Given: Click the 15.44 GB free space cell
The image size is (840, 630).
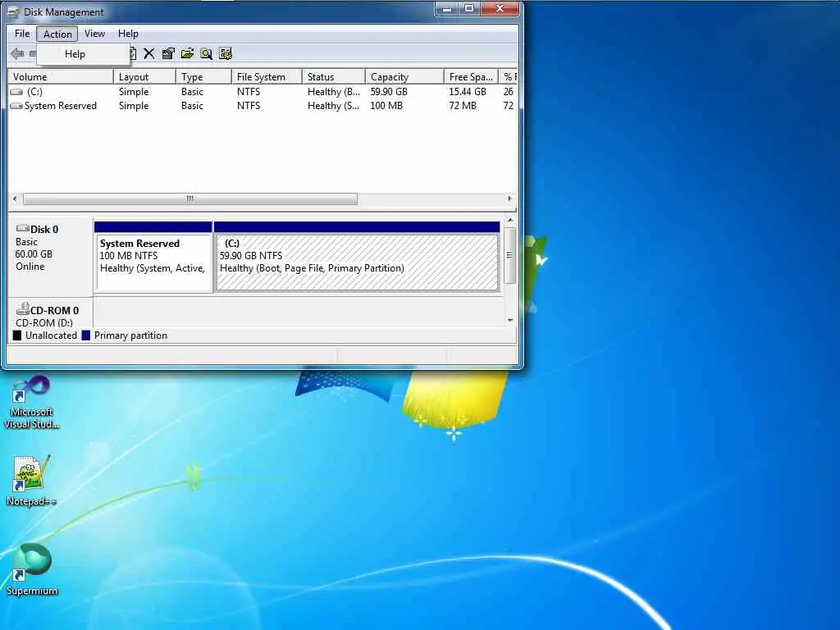Looking at the screenshot, I should [467, 92].
